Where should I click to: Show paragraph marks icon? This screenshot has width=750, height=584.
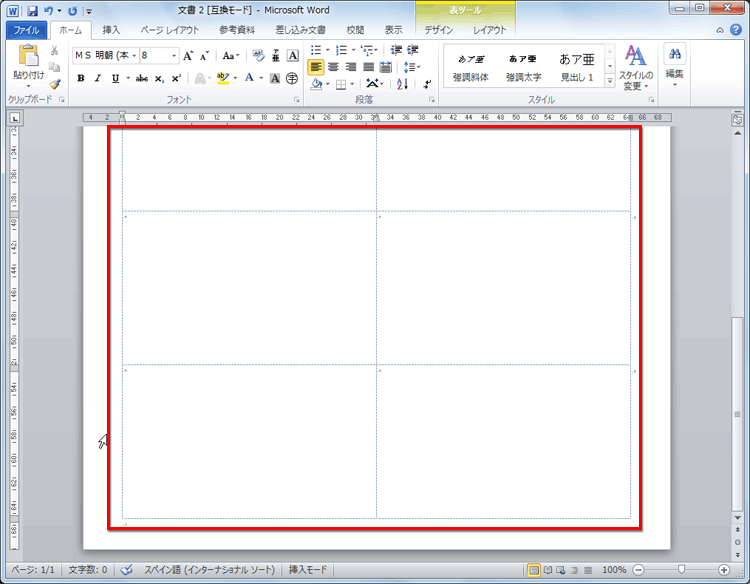[427, 84]
